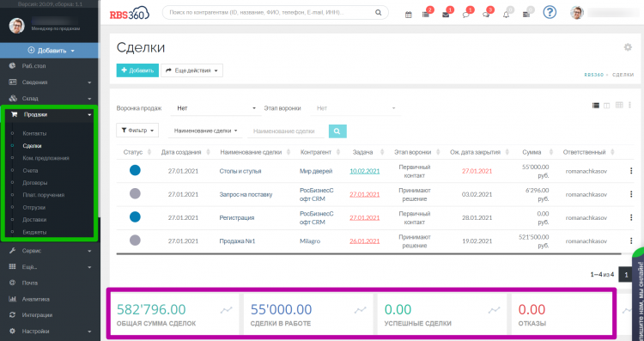Sort by Дата создания column header
The width and height of the screenshot is (644, 341).
pos(181,152)
